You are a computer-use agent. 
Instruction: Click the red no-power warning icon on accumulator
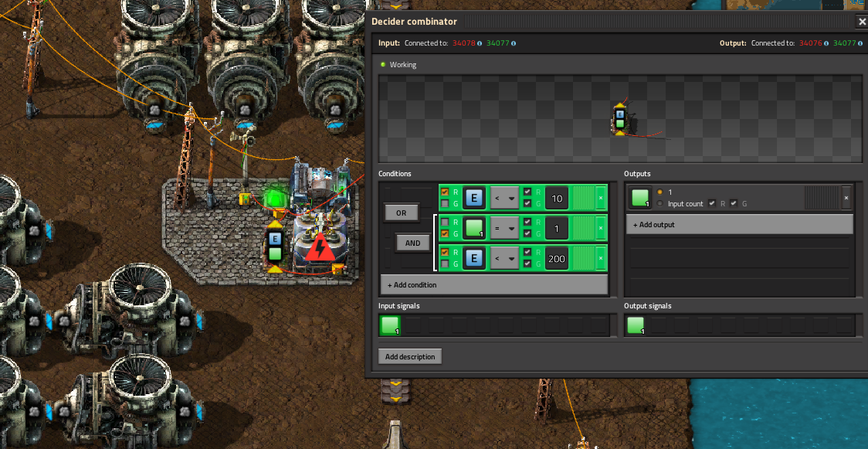pos(320,247)
